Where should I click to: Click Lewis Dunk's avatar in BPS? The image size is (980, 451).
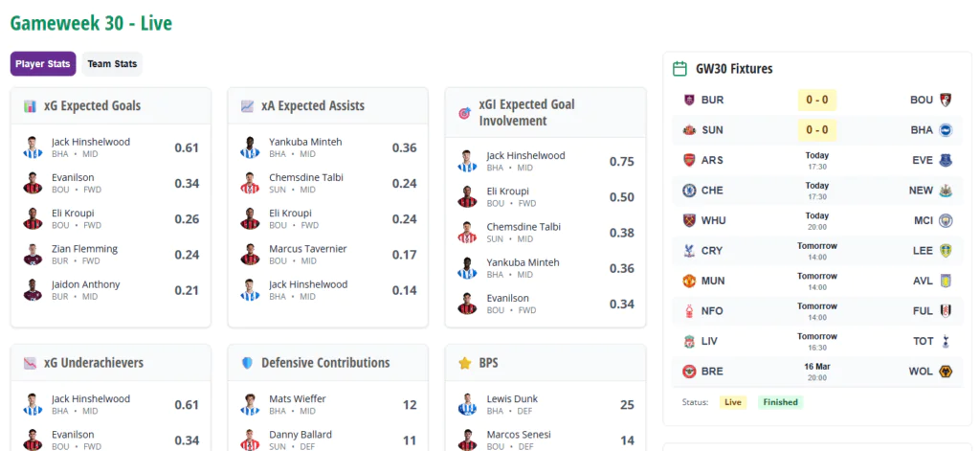coord(467,405)
